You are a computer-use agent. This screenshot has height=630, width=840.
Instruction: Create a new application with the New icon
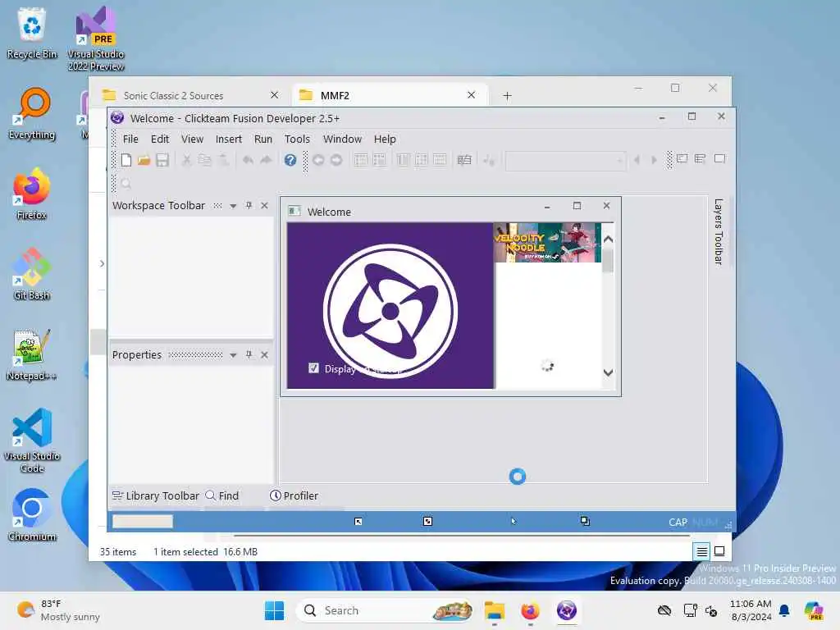[126, 160]
